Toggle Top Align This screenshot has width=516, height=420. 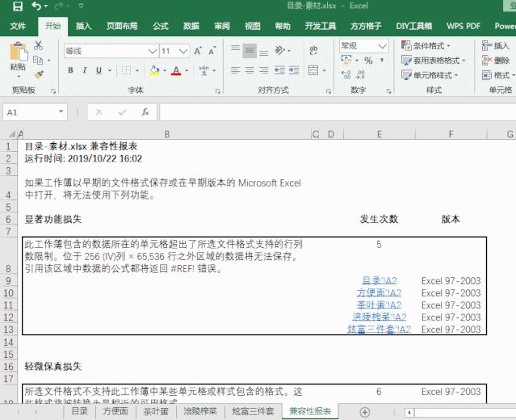click(x=235, y=50)
